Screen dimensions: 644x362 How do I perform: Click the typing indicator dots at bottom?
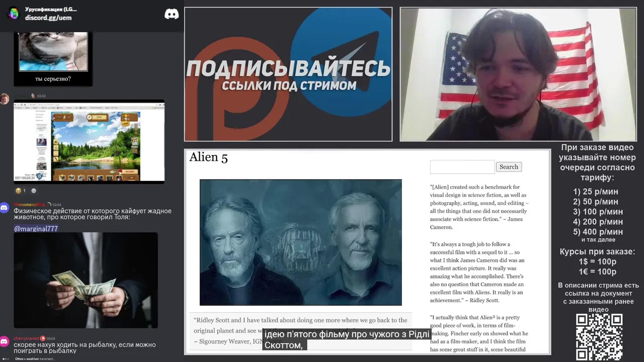point(6,359)
